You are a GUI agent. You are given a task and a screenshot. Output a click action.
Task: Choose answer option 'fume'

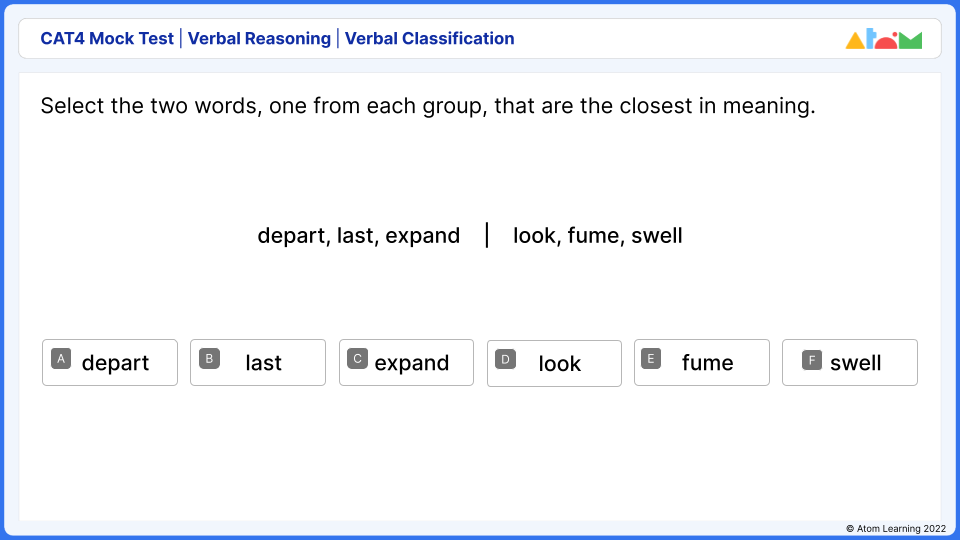point(702,363)
